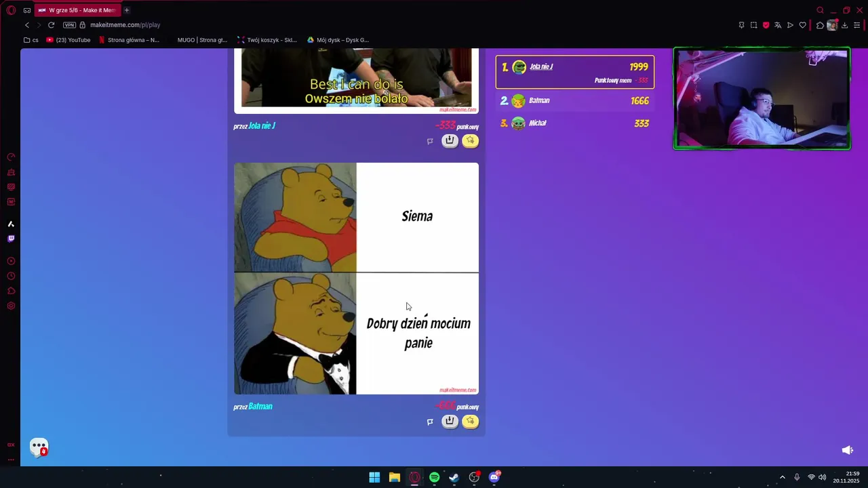Click the author name 'Jola nie J' under meme

click(262, 125)
